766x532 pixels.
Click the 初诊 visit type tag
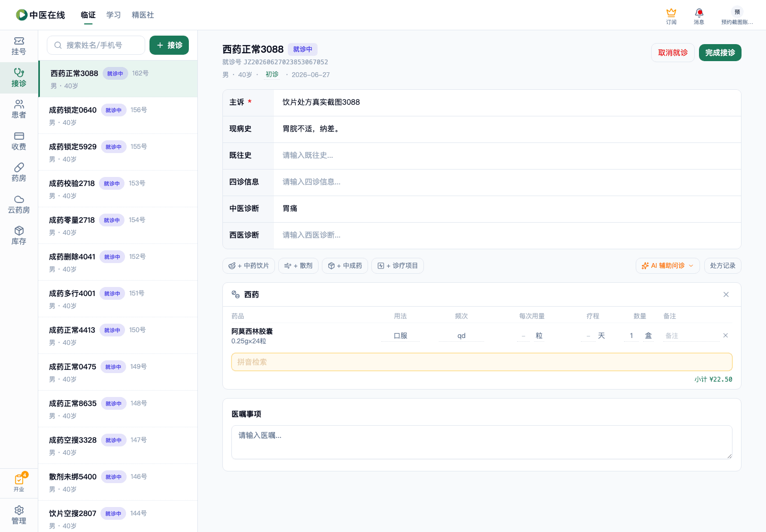272,74
